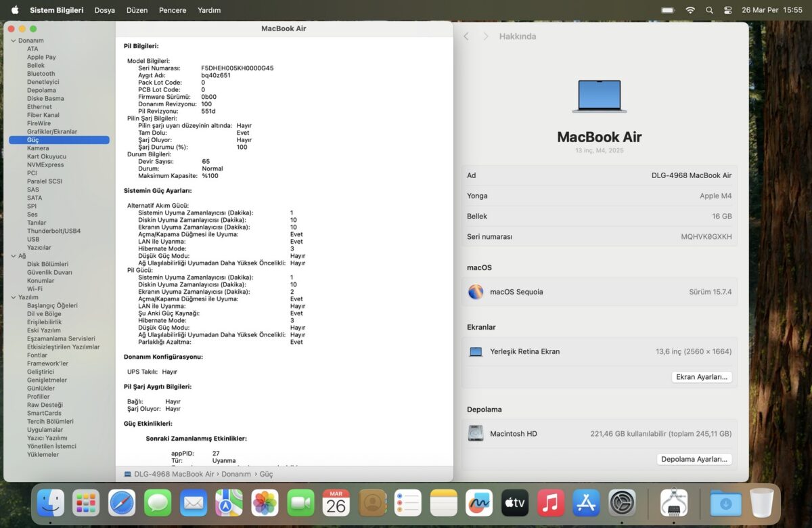Open Maps from the Dock
The width and height of the screenshot is (812, 528).
229,503
